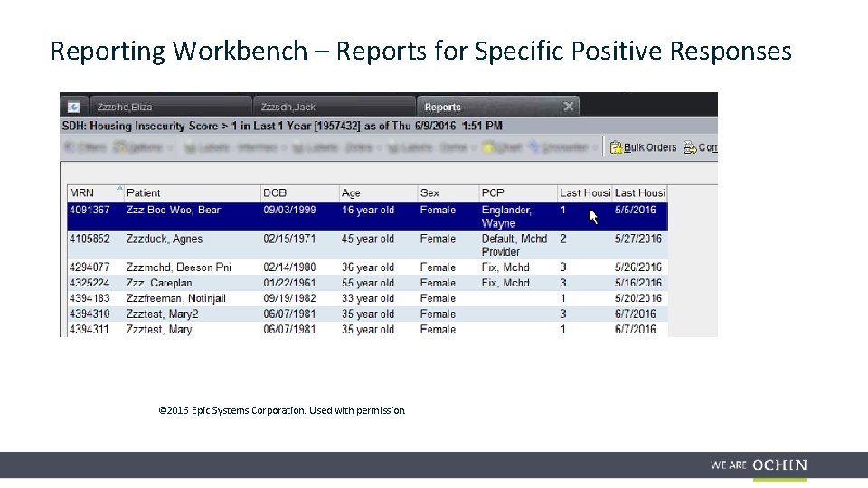This screenshot has width=868, height=488.
Task: Sort by the Age column header
Action: click(378, 193)
